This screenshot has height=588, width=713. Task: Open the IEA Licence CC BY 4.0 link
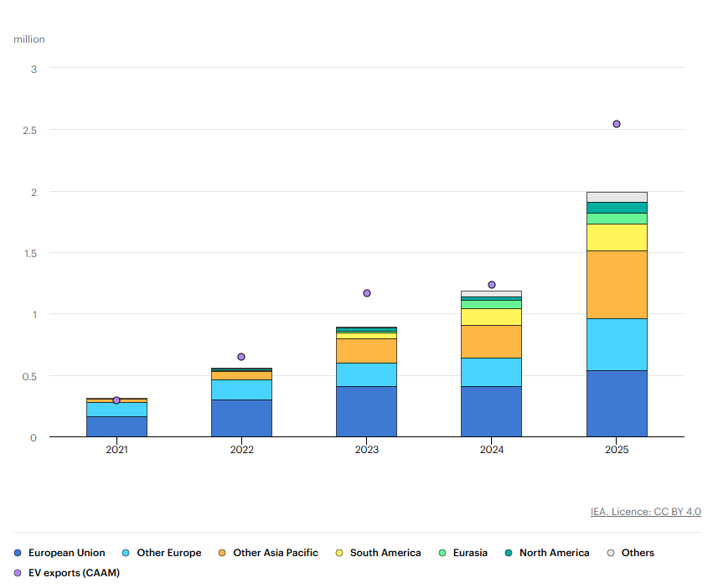(646, 512)
